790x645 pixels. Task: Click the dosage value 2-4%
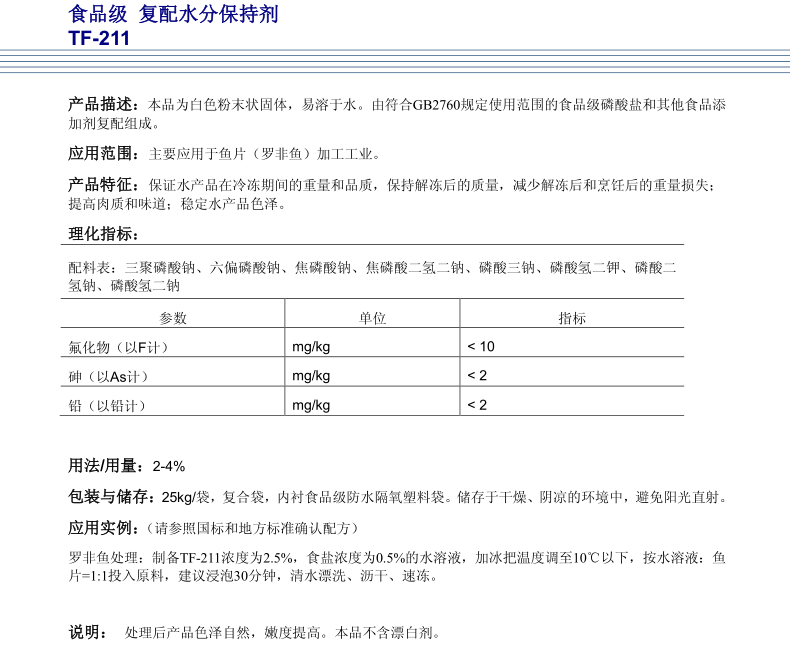169,467
